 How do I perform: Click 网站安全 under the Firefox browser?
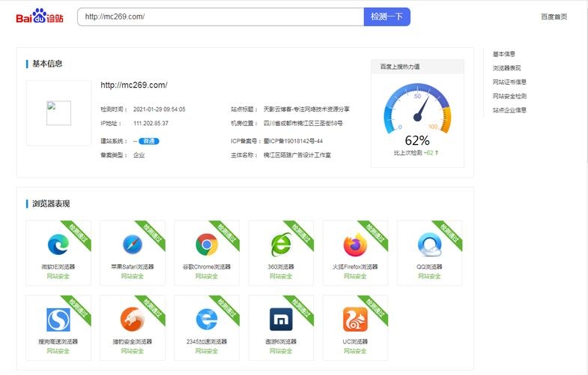[x=355, y=276]
